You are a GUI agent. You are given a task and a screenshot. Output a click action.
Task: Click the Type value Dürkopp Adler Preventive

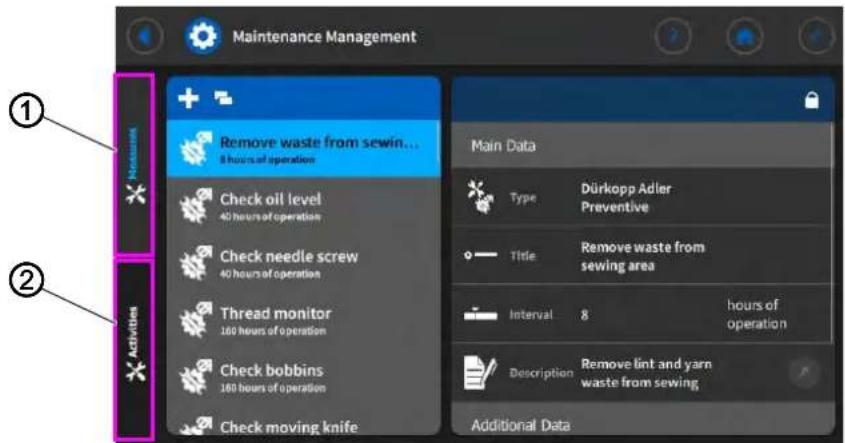[626, 198]
